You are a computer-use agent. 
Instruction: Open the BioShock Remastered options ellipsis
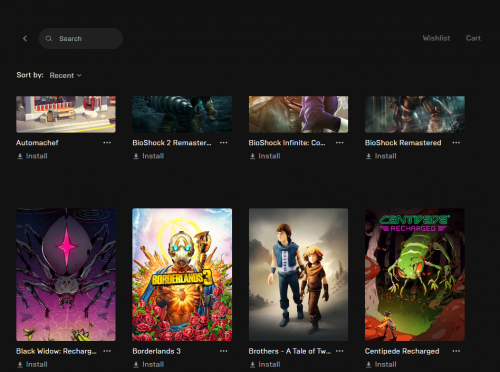tap(456, 143)
